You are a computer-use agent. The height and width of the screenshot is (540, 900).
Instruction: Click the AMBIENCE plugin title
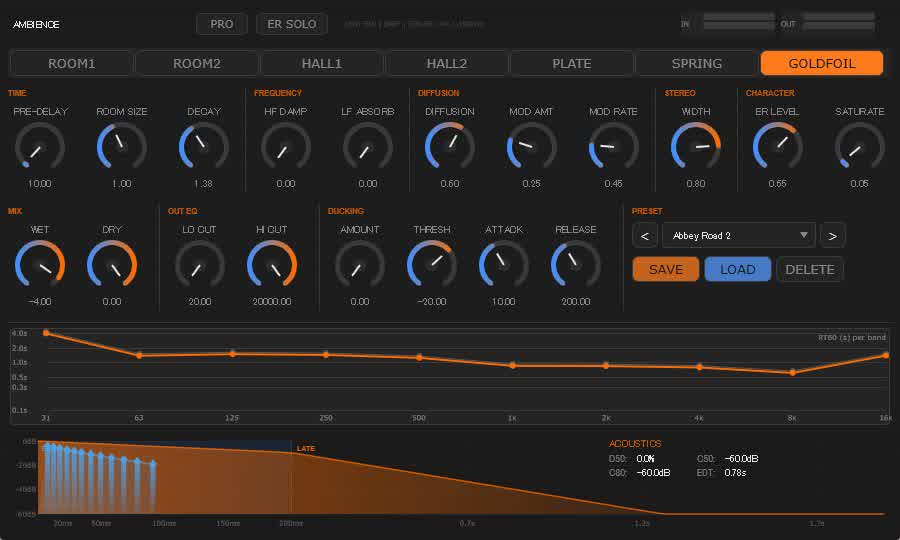(x=36, y=24)
